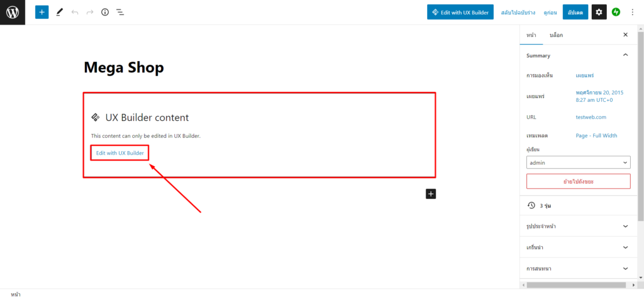Viewport: 644px width, 297px height.
Task: Open the three-dot options menu
Action: [x=633, y=13]
